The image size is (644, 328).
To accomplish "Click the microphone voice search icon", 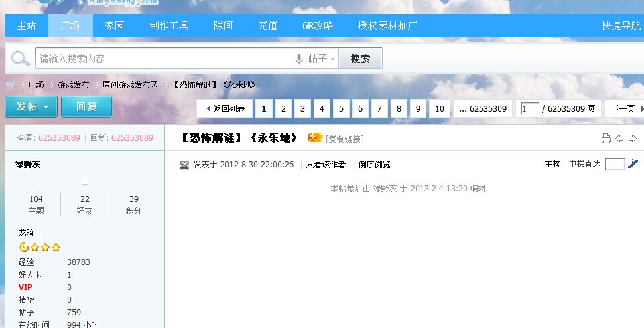I will 299,59.
